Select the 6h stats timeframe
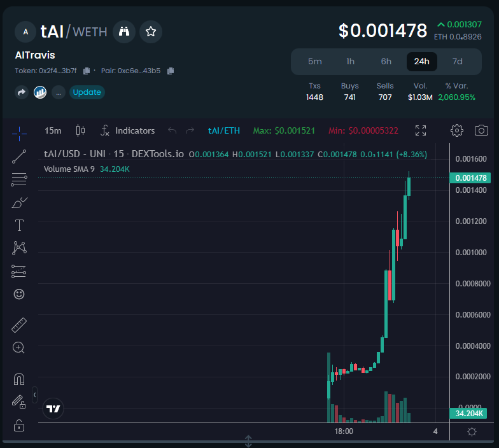The width and height of the screenshot is (499, 448). point(386,61)
